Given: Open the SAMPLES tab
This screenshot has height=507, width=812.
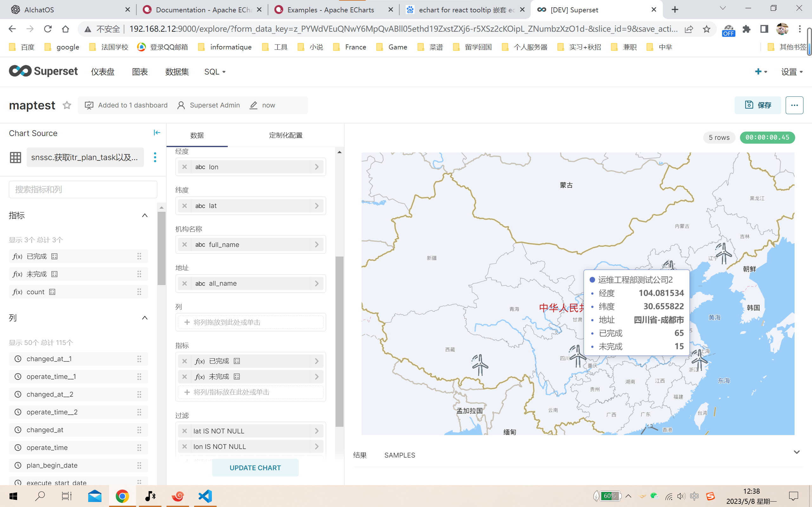Looking at the screenshot, I should click(x=399, y=455).
